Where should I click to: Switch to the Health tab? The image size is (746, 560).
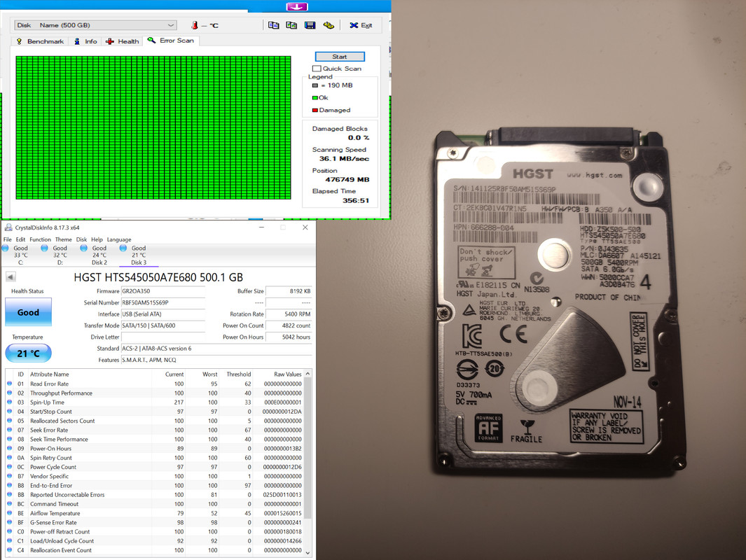(x=123, y=41)
